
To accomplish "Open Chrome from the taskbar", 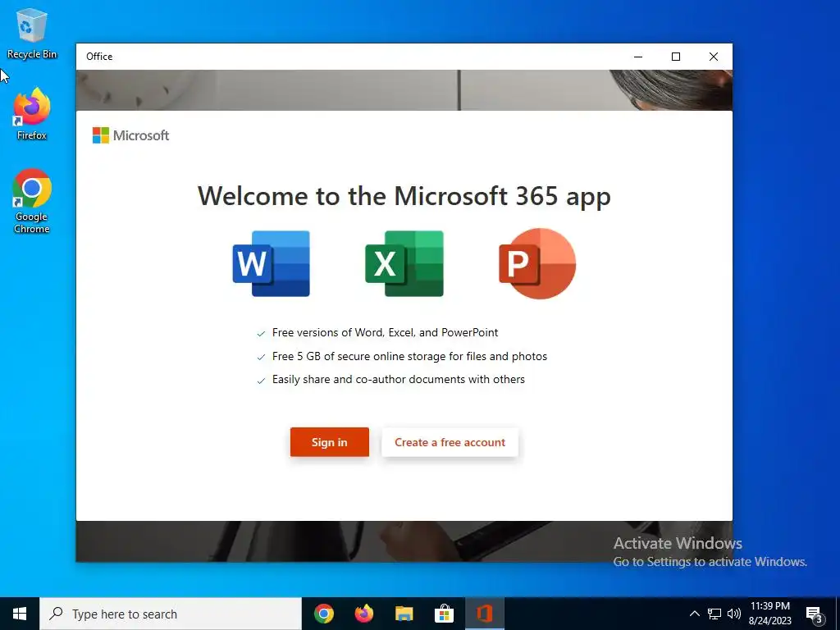I will click(324, 614).
